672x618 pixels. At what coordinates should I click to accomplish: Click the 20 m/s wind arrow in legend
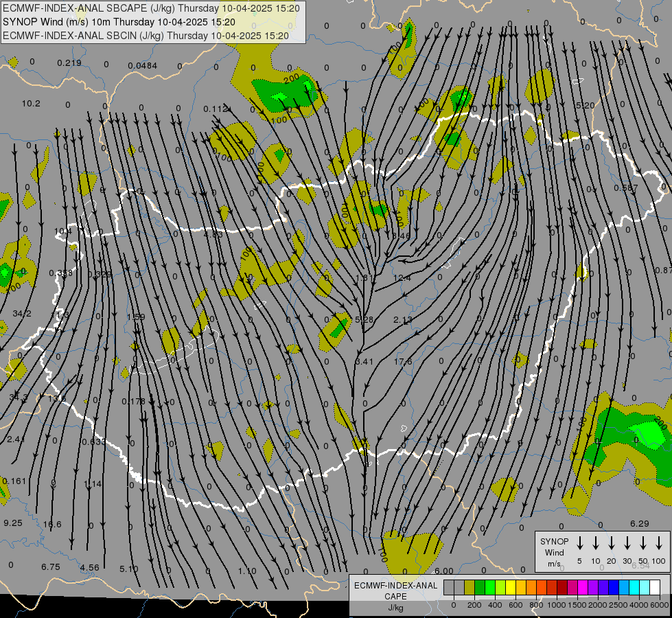click(x=611, y=542)
